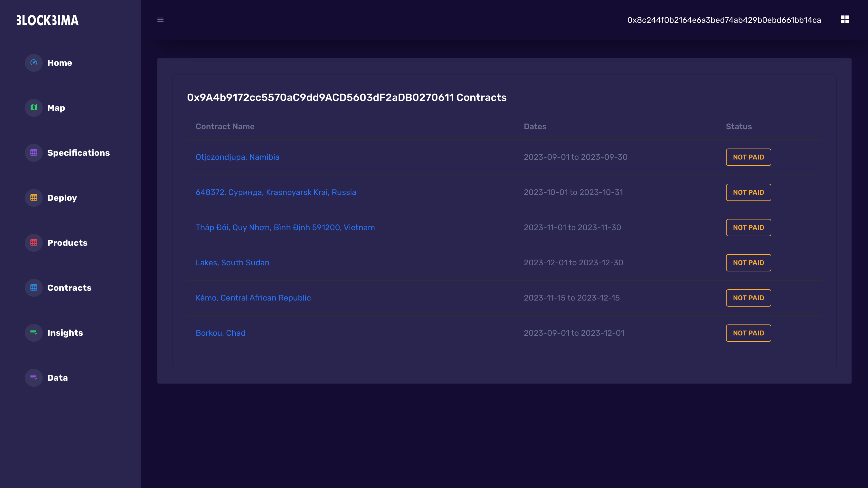Click the BLOCKBIMA logo
Viewport: 868px width, 488px height.
tap(48, 20)
